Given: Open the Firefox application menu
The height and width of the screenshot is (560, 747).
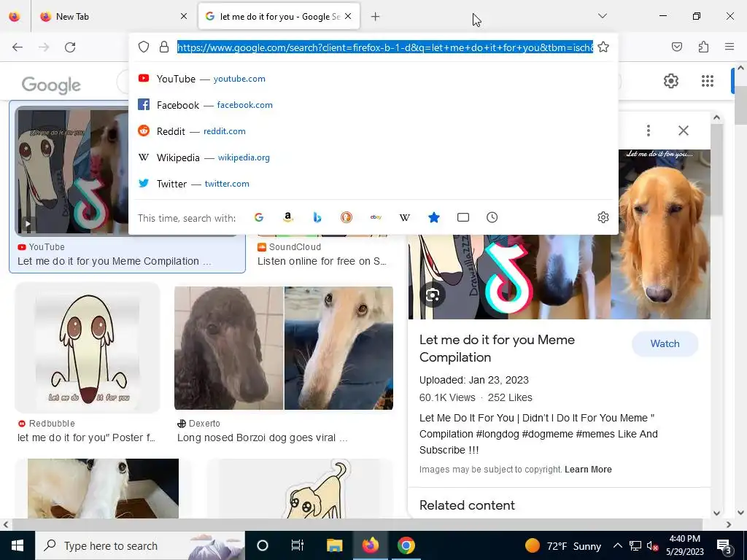Looking at the screenshot, I should coord(729,47).
